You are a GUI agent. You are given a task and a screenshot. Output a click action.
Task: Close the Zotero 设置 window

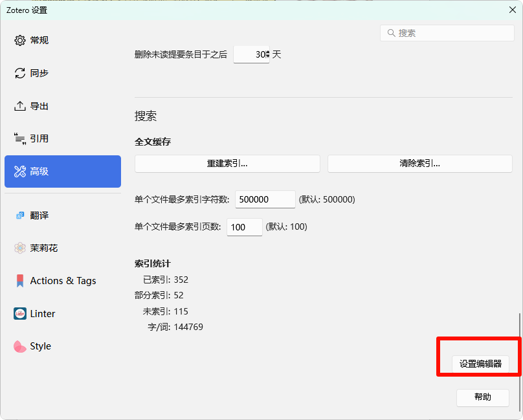(x=513, y=10)
